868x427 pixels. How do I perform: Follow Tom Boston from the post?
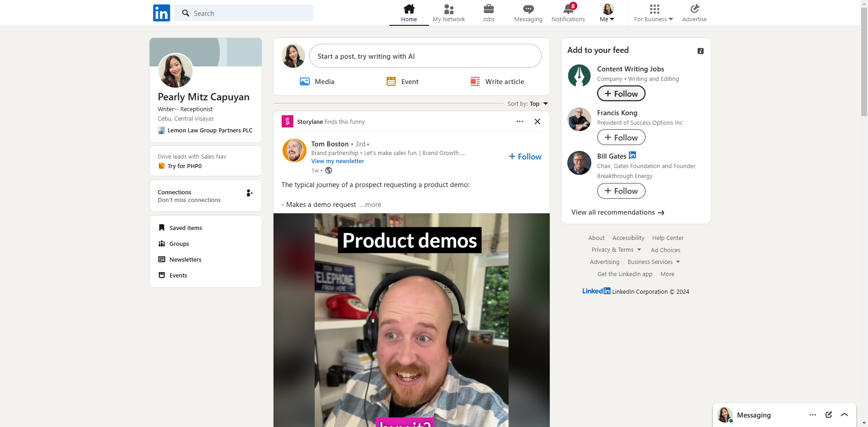coord(525,157)
